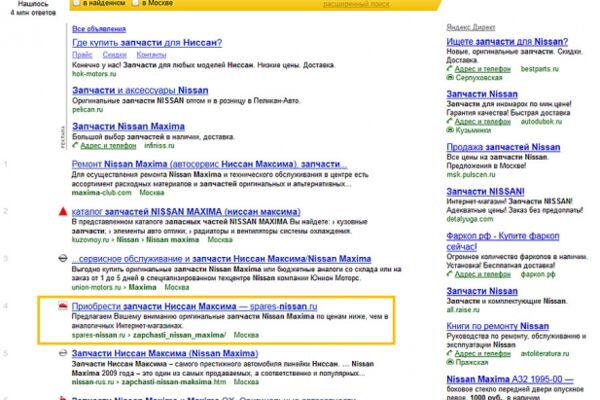The width and height of the screenshot is (600, 400).
Task: Click phone icon beside bestparts.ru address link
Action: pyautogui.click(x=450, y=69)
